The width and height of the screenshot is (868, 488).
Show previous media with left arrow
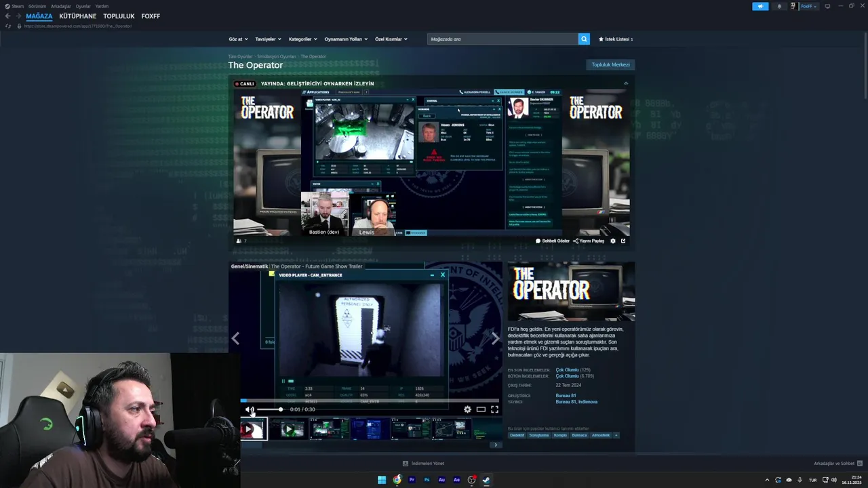coord(235,338)
